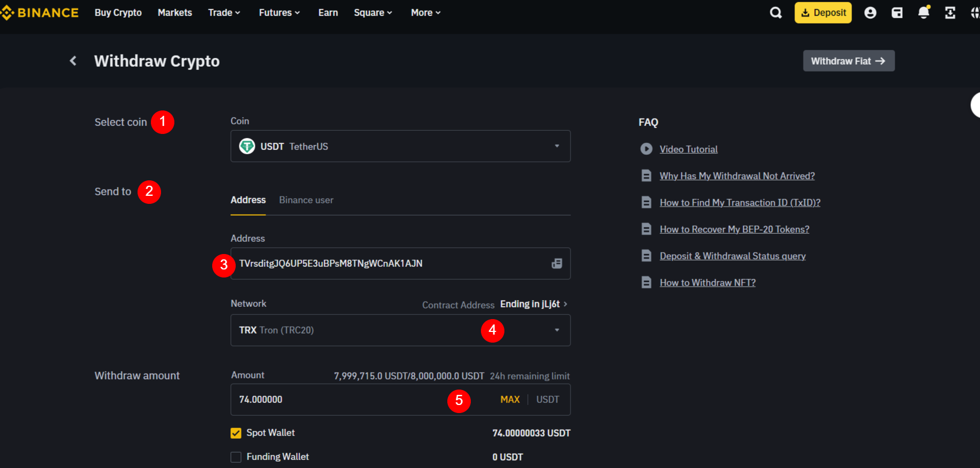Open How to Withdraw NFT? link
Screen dimensions: 980x468
coord(708,283)
